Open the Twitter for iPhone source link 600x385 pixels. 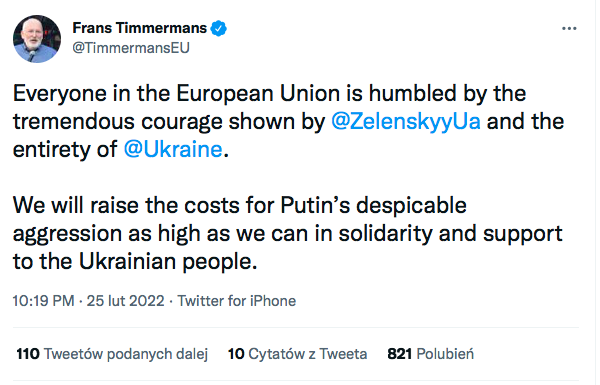pos(236,301)
